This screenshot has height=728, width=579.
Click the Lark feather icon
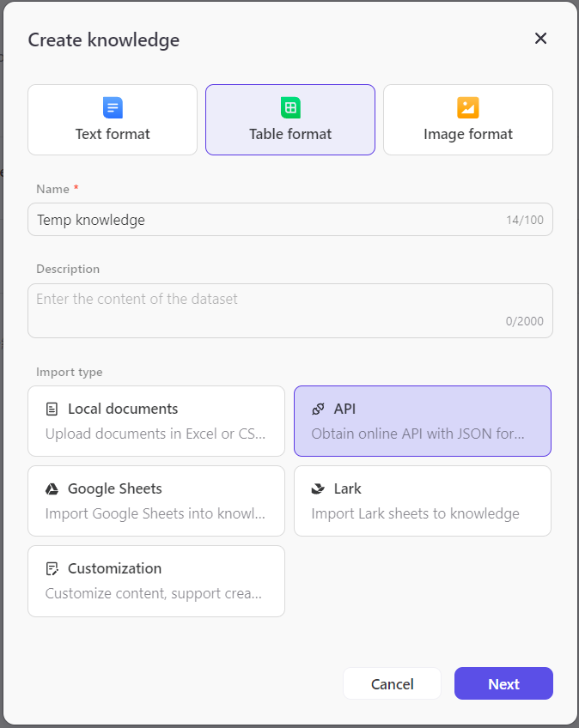[x=320, y=488]
